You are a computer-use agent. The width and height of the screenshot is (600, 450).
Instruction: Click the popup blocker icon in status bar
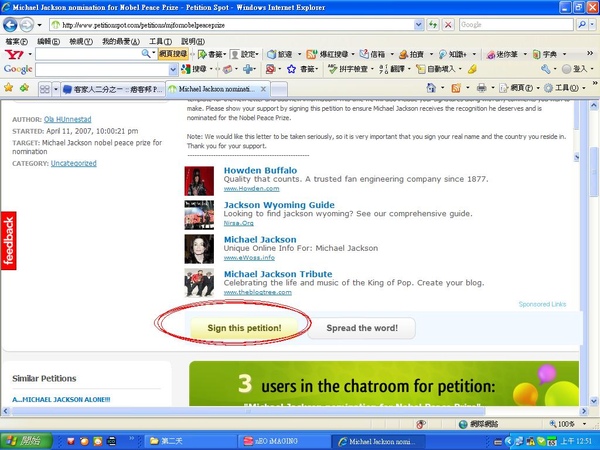421,424
